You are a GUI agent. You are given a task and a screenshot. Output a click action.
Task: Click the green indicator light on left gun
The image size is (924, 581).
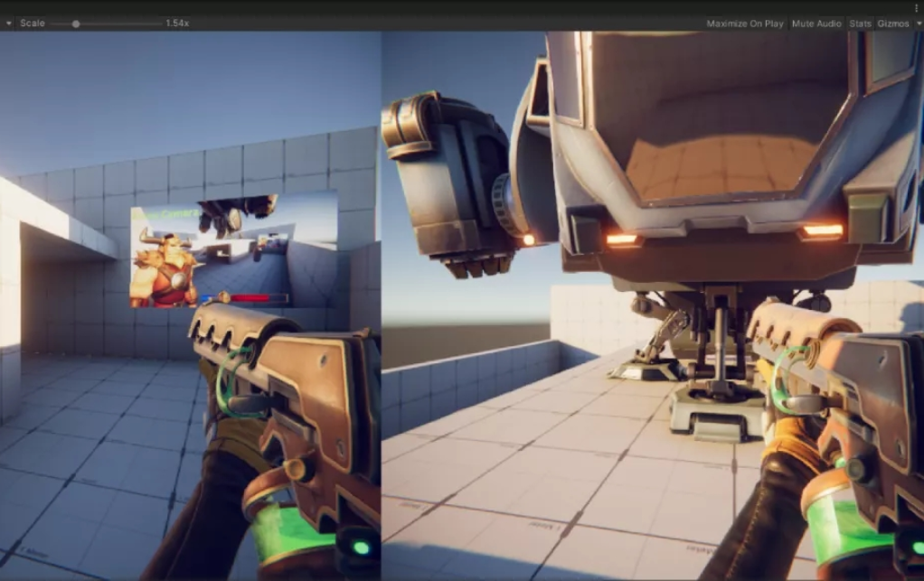[361, 548]
